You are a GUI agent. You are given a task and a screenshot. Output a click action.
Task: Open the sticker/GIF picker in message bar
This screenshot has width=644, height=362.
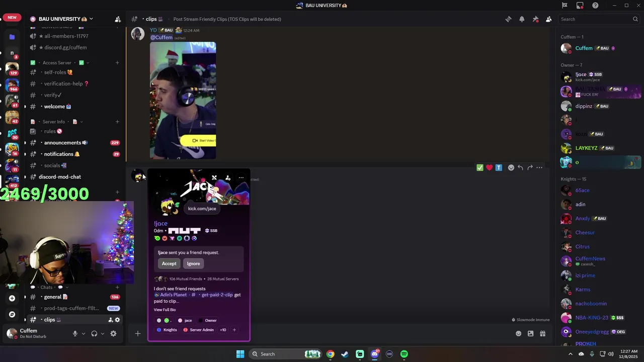pos(530,333)
